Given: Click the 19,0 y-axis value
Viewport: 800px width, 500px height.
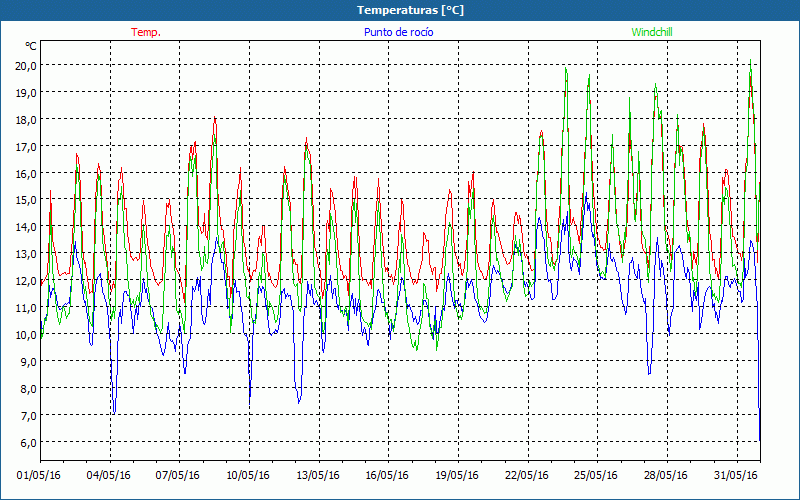Looking at the screenshot, I should tap(26, 93).
